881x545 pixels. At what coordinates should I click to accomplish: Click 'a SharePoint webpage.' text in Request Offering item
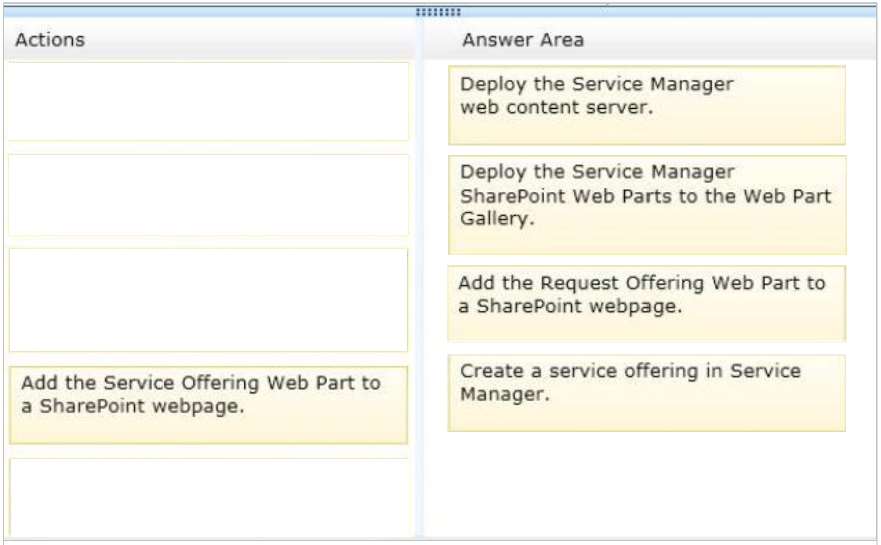(570, 307)
